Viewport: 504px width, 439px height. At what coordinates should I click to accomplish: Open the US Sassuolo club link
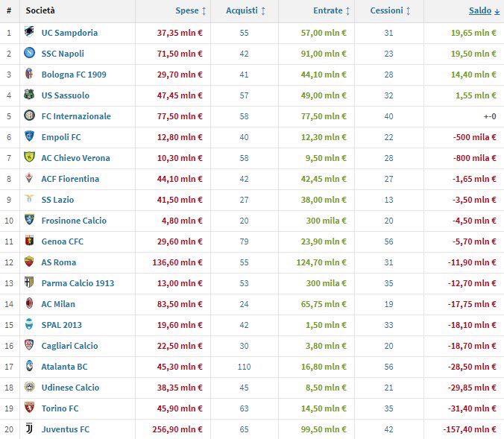pos(66,95)
